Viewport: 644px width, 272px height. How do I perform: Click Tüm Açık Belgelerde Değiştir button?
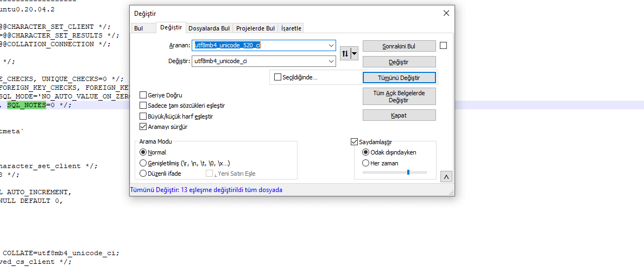pyautogui.click(x=399, y=96)
